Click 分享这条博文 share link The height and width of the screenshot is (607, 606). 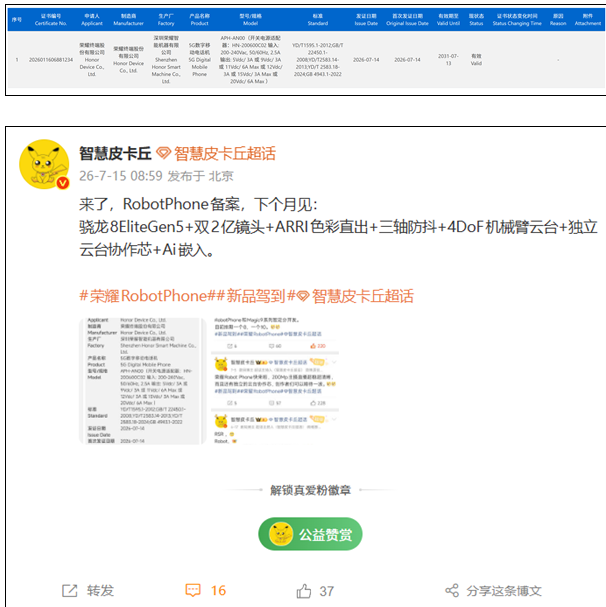[x=504, y=591]
